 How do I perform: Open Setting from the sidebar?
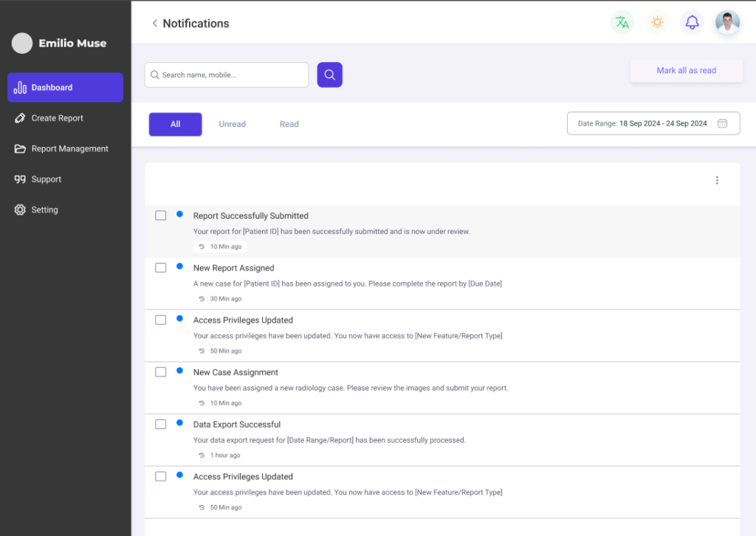pyautogui.click(x=44, y=210)
